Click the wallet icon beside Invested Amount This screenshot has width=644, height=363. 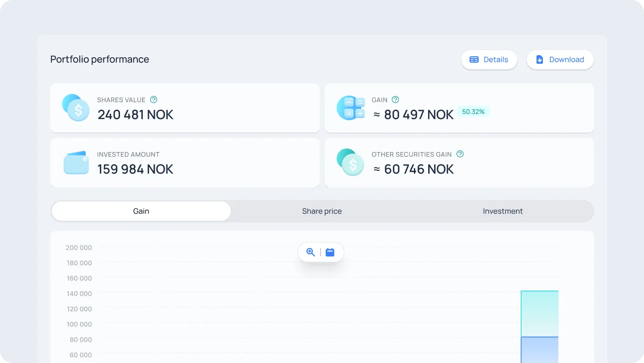(76, 162)
